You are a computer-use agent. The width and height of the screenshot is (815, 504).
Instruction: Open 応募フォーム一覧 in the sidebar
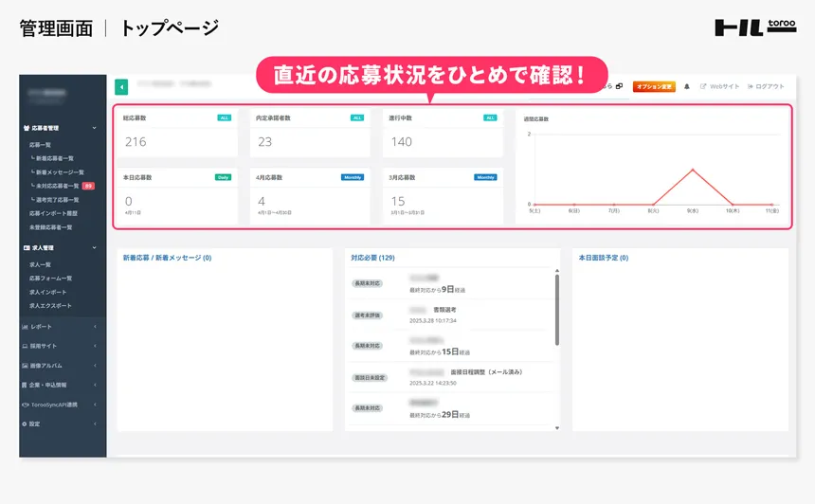(51, 279)
